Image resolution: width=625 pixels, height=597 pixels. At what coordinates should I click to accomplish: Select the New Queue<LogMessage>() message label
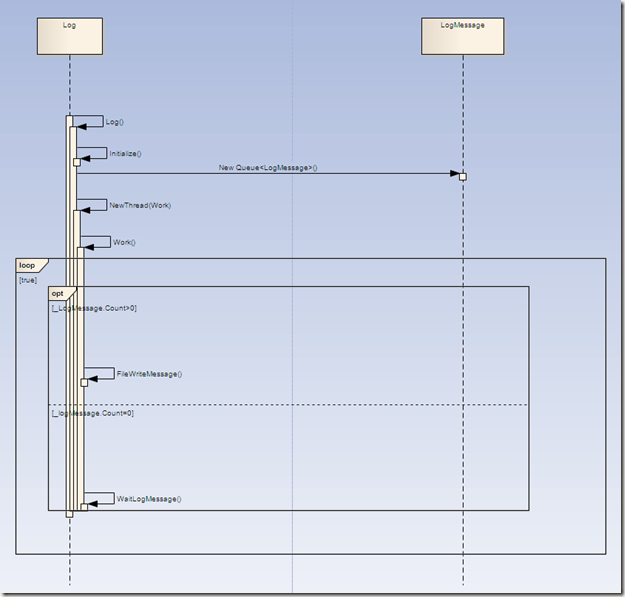coord(268,167)
